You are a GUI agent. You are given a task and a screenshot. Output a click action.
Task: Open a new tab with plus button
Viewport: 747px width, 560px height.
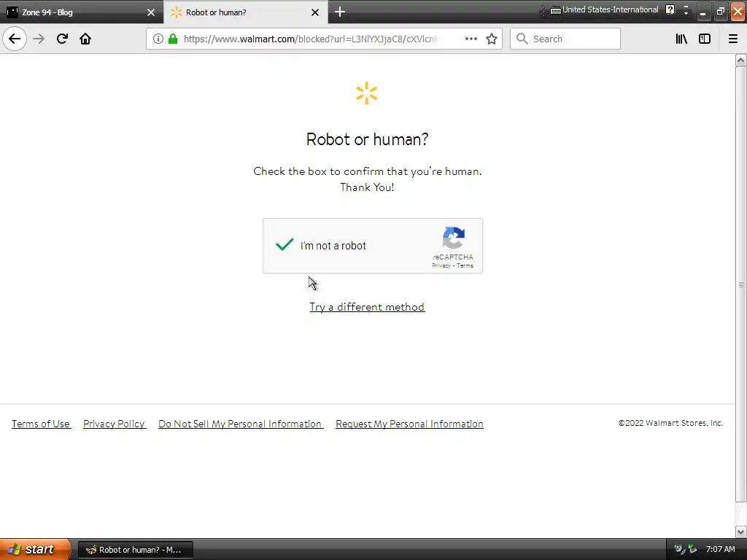[340, 12]
